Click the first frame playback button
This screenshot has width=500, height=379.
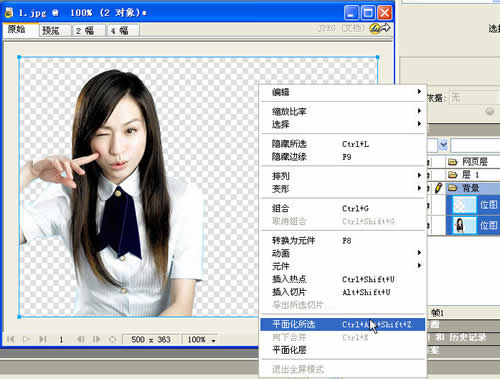pos(11,339)
